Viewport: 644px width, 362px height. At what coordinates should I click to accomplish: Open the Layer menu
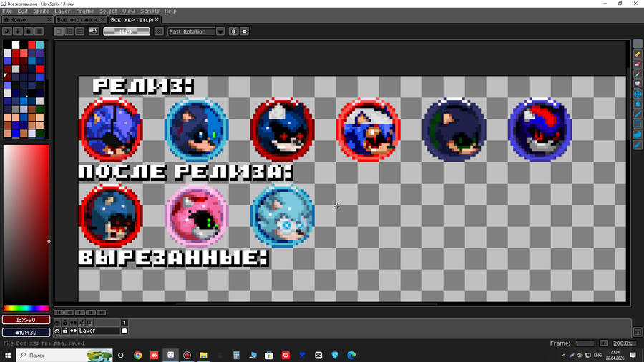tap(62, 11)
